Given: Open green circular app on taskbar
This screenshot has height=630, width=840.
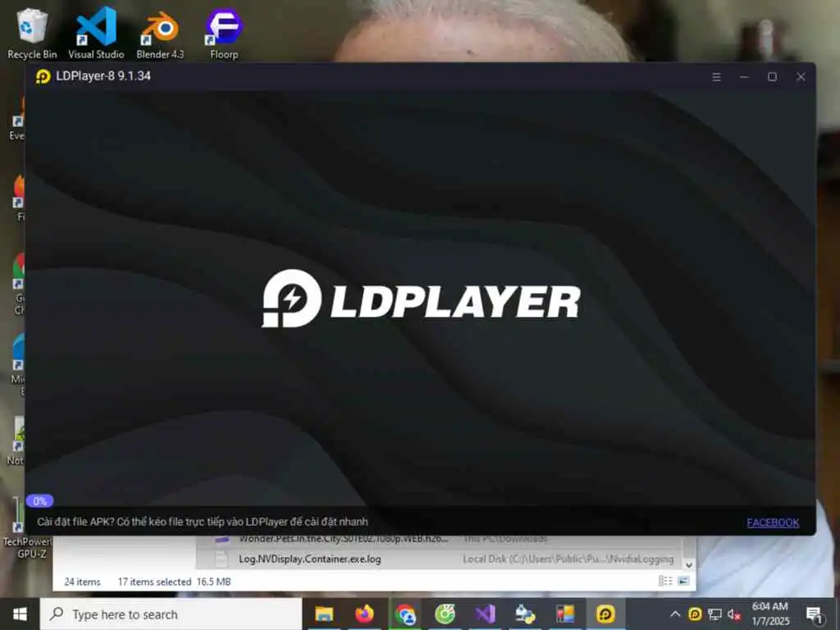Looking at the screenshot, I should click(445, 614).
